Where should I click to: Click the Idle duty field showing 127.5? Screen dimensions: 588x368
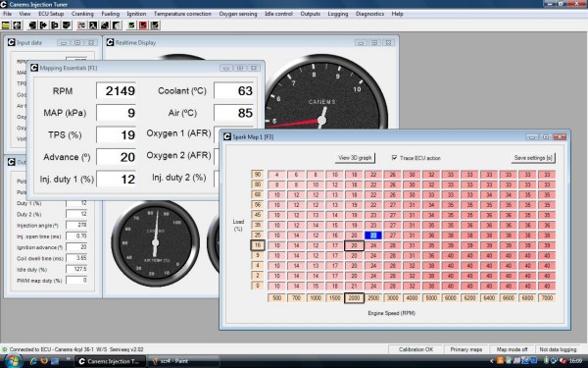tap(76, 269)
